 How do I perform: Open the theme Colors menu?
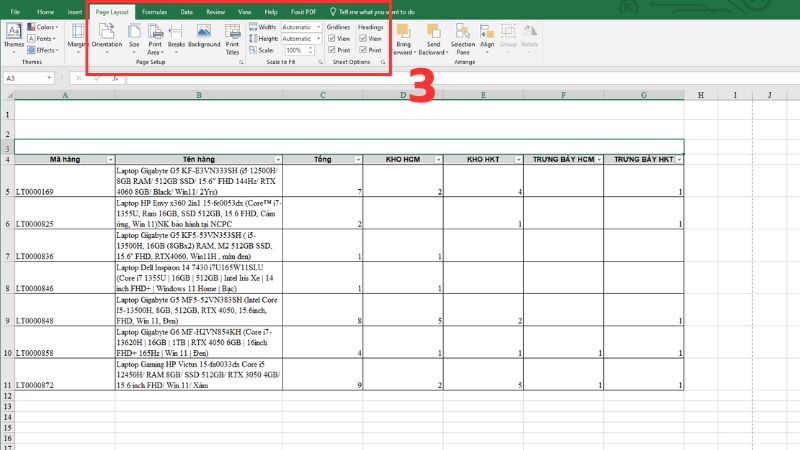click(x=43, y=27)
